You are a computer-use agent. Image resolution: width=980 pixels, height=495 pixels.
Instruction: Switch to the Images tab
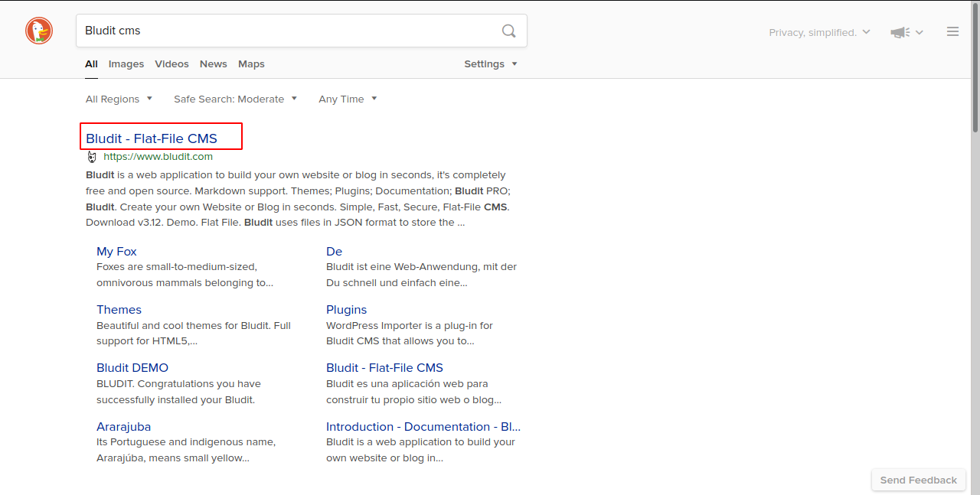126,64
